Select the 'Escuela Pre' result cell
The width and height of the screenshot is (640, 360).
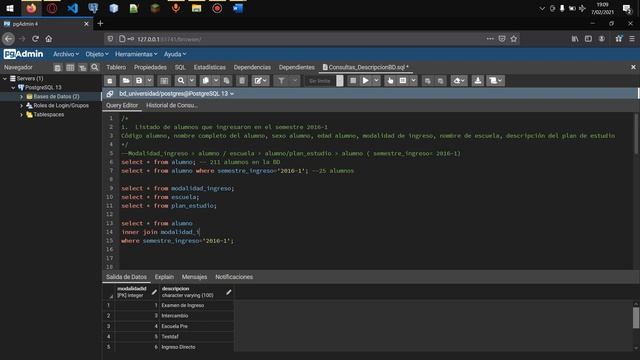197,326
